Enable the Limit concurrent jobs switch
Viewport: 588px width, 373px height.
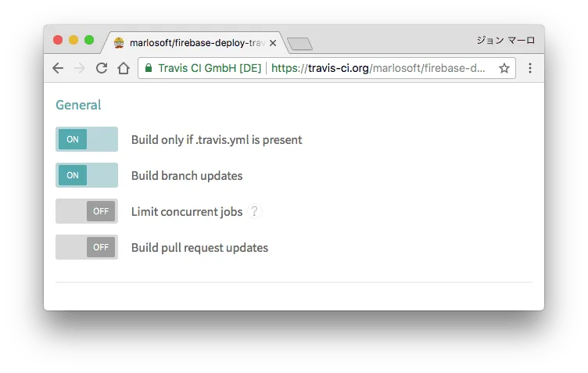coord(86,211)
